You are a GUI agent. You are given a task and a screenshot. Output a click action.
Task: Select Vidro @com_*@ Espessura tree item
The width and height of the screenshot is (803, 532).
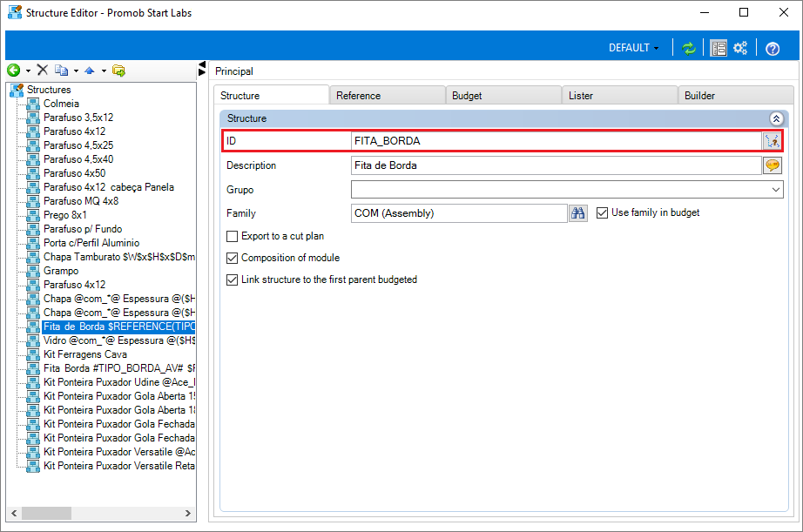[x=118, y=340]
